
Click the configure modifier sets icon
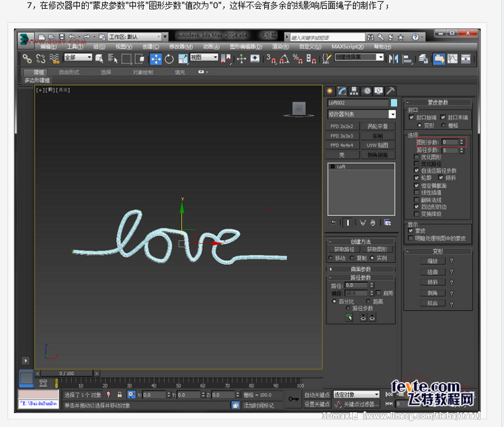coord(388,222)
